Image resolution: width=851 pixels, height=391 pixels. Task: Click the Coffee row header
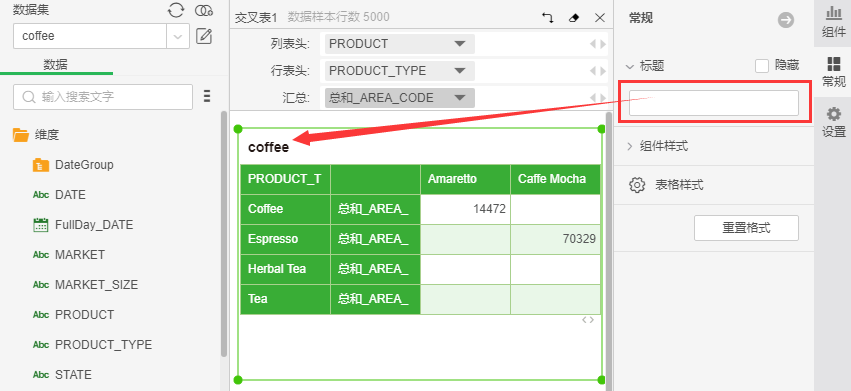(285, 209)
